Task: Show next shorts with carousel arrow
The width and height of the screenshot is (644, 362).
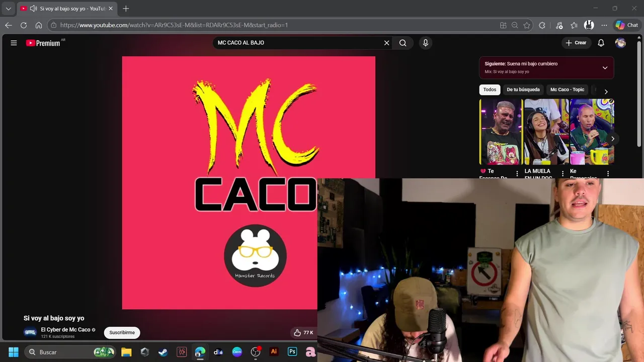Action: click(612, 139)
